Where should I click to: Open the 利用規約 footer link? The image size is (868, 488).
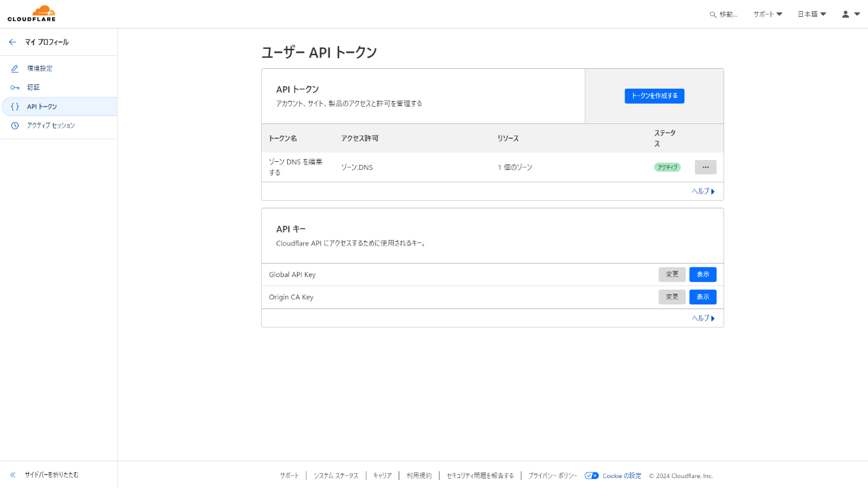coord(418,476)
